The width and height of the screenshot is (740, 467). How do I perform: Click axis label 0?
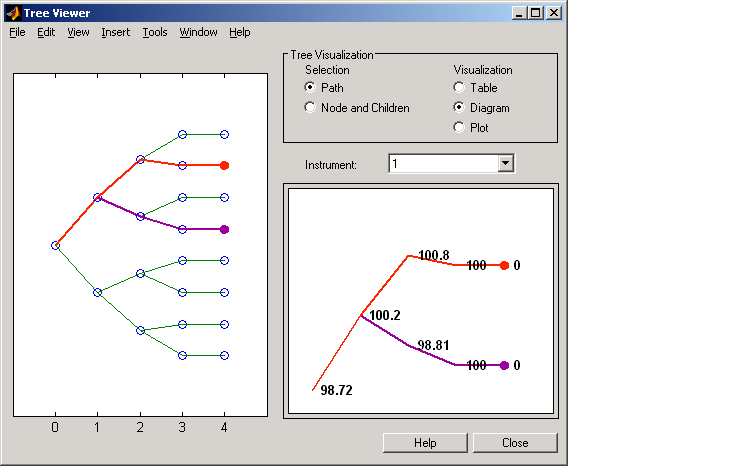point(55,427)
